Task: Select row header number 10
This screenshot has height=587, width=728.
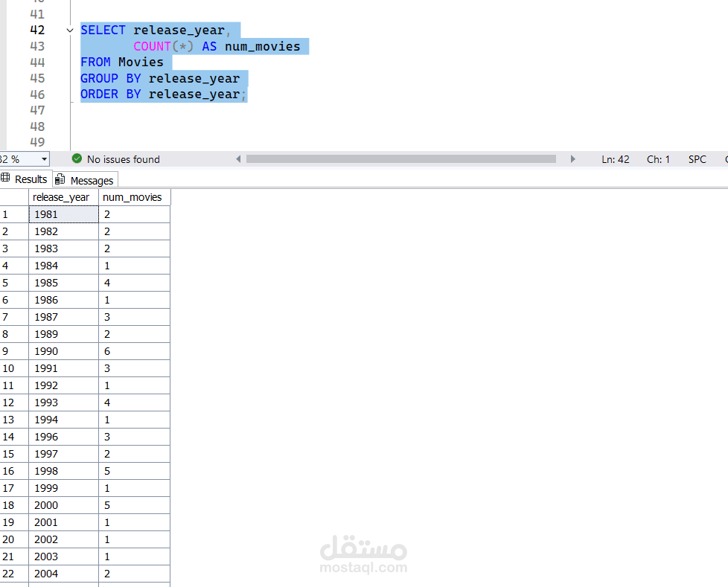Action: point(14,368)
